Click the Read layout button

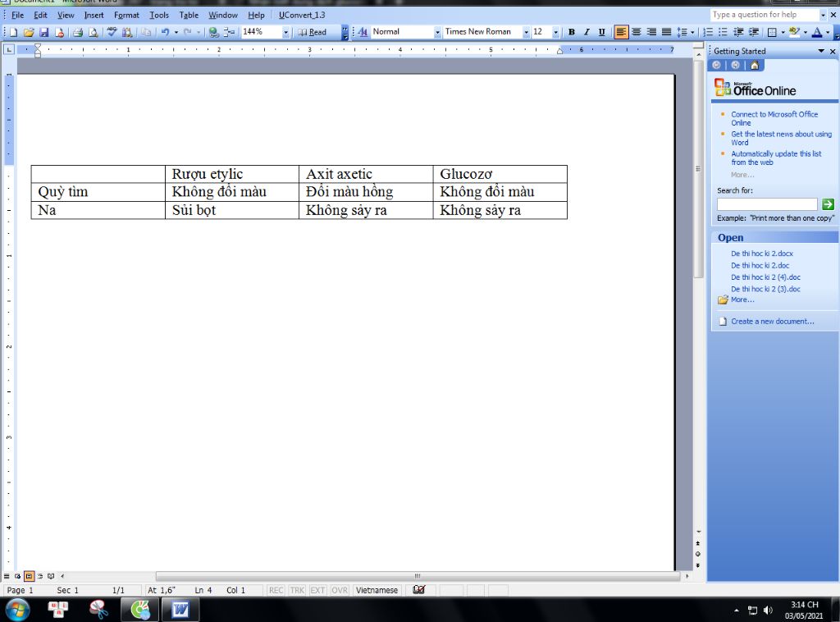coord(313,32)
